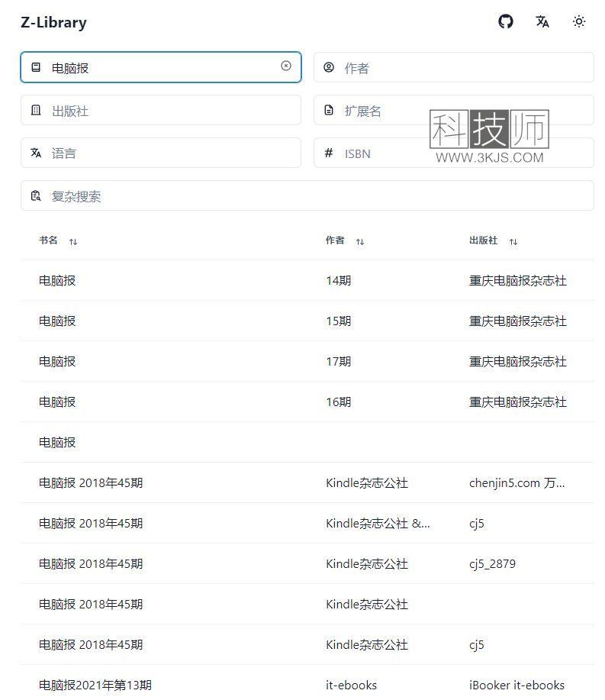
Task: Click the ISBN input field
Action: click(x=454, y=153)
